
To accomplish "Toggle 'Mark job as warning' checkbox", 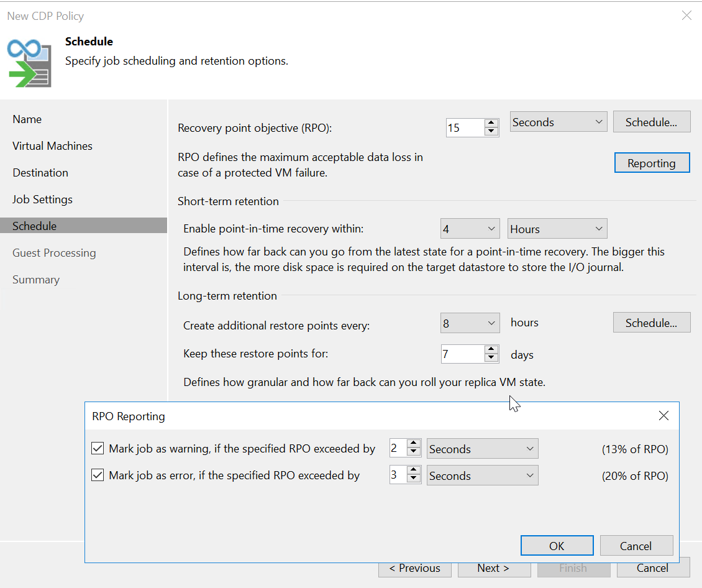I will point(98,448).
